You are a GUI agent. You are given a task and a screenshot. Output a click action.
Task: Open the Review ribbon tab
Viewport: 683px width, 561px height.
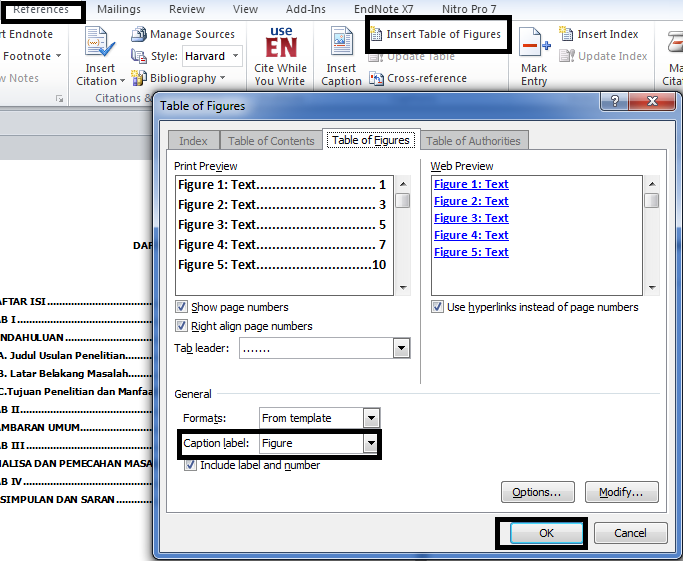click(x=187, y=9)
